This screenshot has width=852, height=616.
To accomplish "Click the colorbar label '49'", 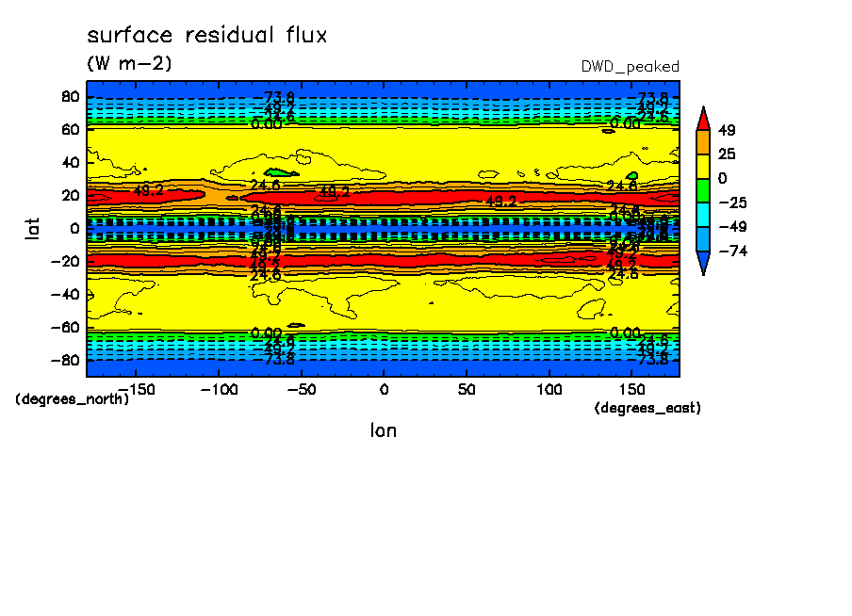I will [727, 130].
